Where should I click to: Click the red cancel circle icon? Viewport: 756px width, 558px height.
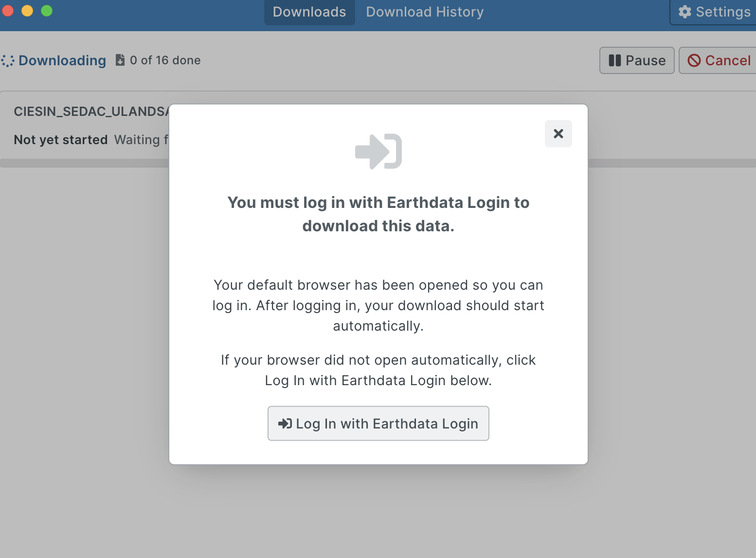[x=694, y=60]
